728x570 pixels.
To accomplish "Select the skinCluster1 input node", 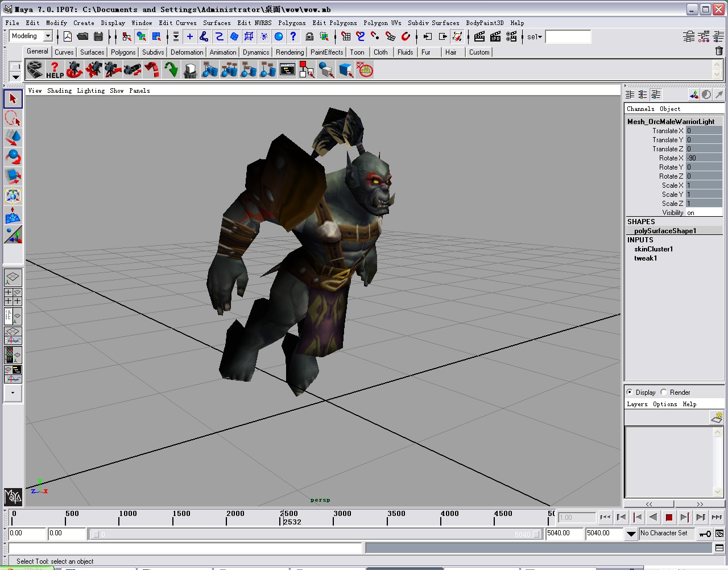I will pyautogui.click(x=653, y=249).
